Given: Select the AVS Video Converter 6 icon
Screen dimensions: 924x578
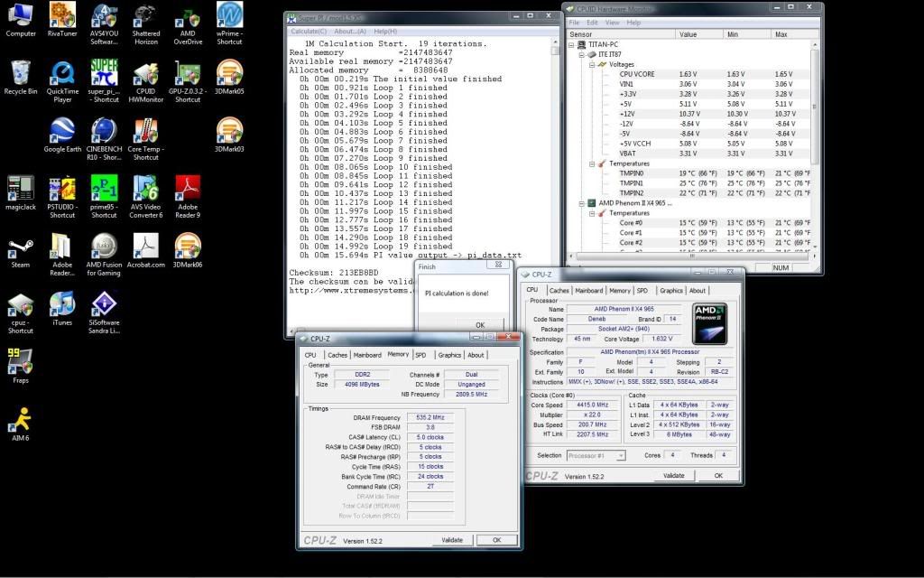Looking at the screenshot, I should 145,197.
